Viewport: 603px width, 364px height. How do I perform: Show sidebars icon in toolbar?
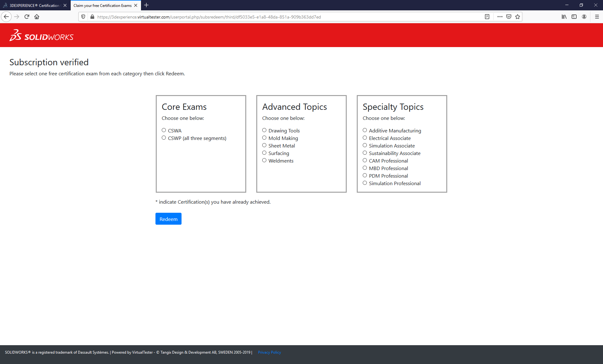(574, 17)
